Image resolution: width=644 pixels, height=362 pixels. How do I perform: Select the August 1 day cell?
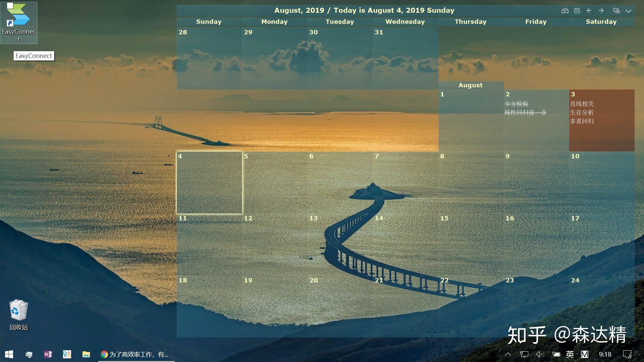(471, 120)
